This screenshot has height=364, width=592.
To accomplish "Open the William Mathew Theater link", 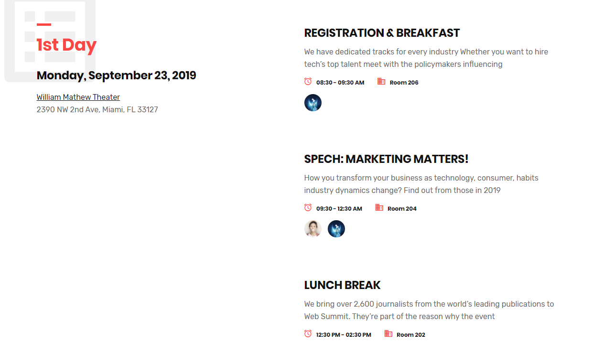I will click(78, 97).
